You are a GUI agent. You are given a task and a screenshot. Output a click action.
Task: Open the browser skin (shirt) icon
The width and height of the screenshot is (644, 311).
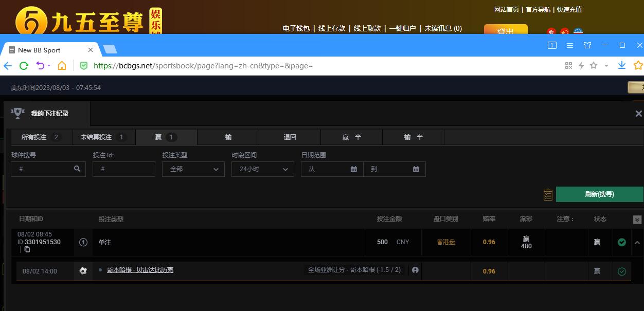click(x=587, y=45)
